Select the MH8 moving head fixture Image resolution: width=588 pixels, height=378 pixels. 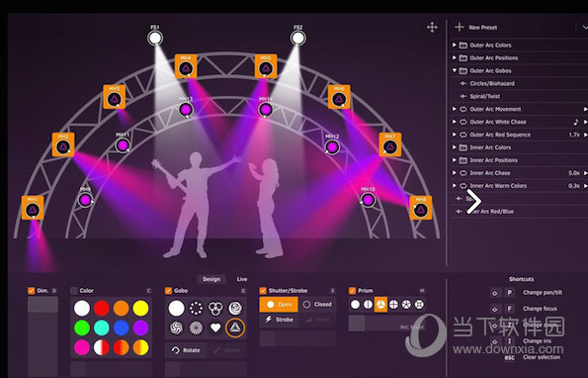point(421,208)
